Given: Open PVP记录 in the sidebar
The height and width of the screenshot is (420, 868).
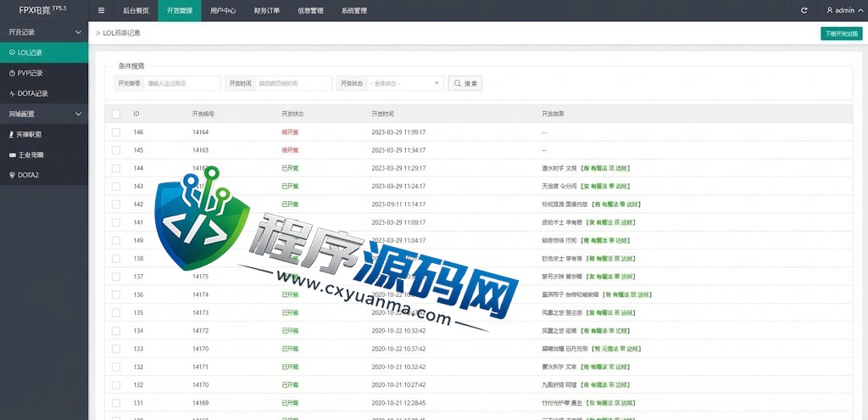Looking at the screenshot, I should pos(44,73).
